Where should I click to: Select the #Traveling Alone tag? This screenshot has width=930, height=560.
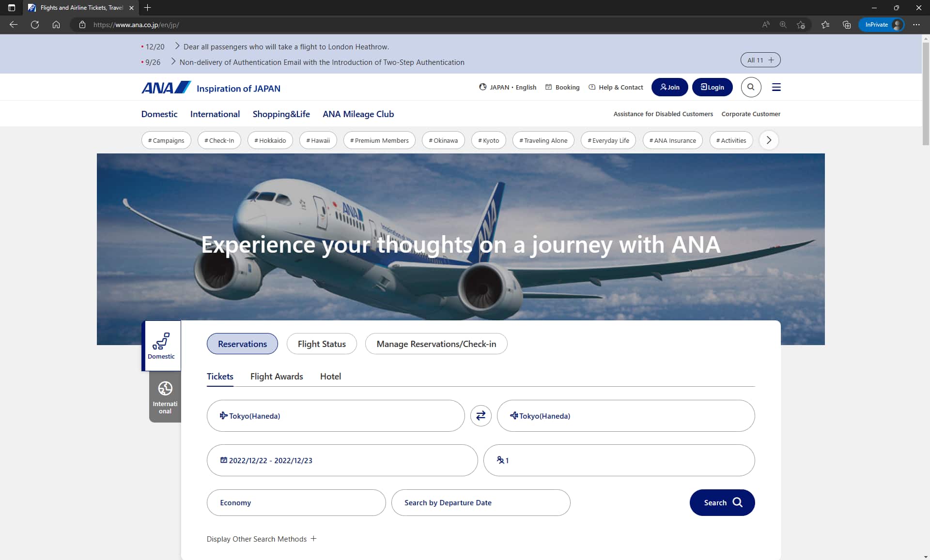point(543,140)
